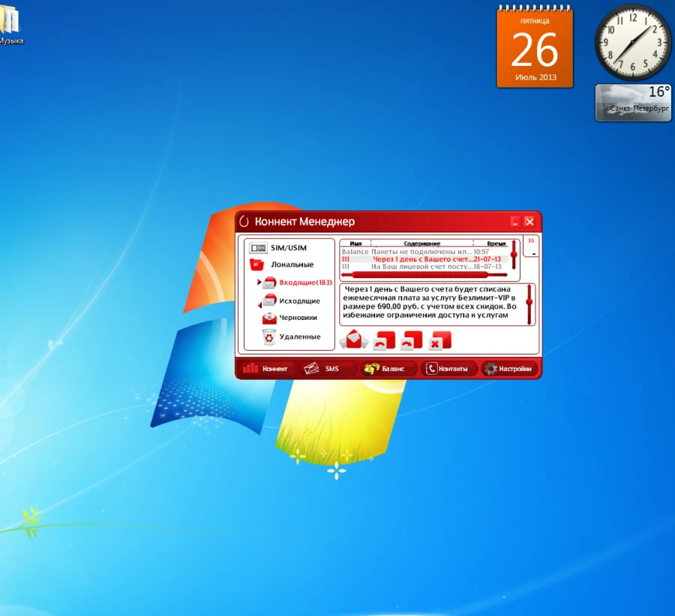Create a new message with the envelope icon
This screenshot has height=616, width=675.
(353, 339)
